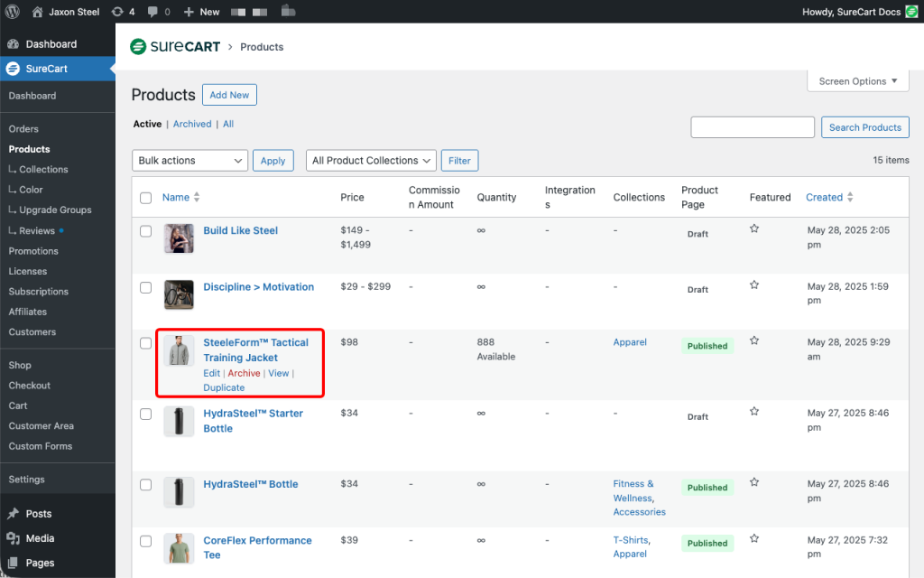Toggle featured star for SteeleForm Tactical Jacket
Viewport: 924px width, 578px height.
754,341
